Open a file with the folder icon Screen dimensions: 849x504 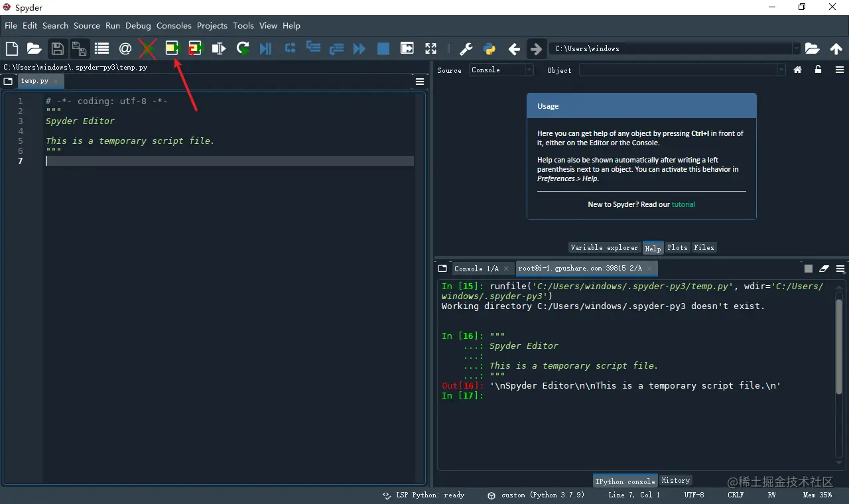(34, 48)
